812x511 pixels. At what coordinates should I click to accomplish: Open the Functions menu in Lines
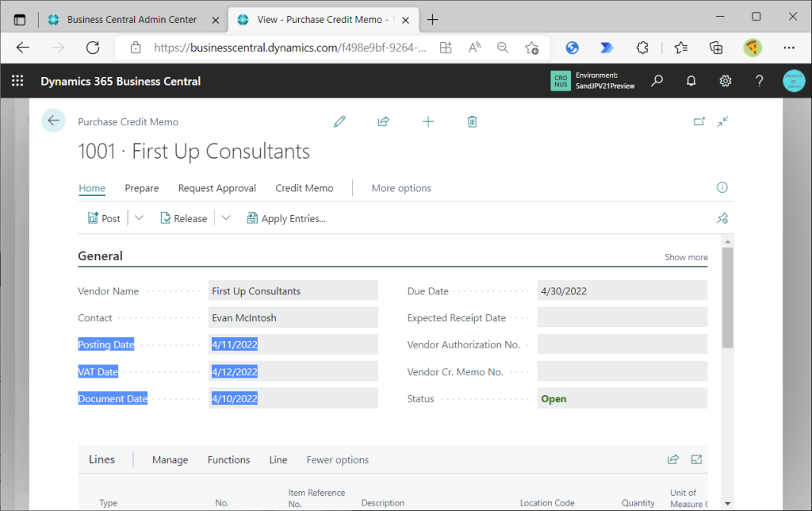[x=229, y=459]
